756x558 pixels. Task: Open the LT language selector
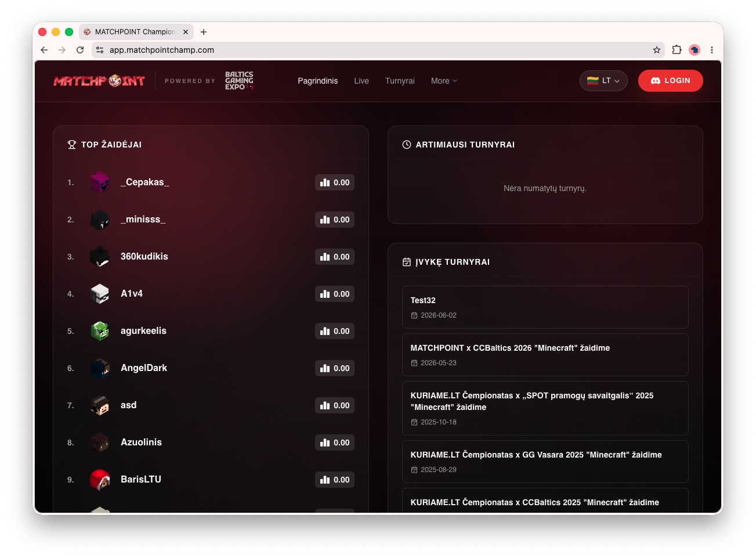click(x=603, y=81)
